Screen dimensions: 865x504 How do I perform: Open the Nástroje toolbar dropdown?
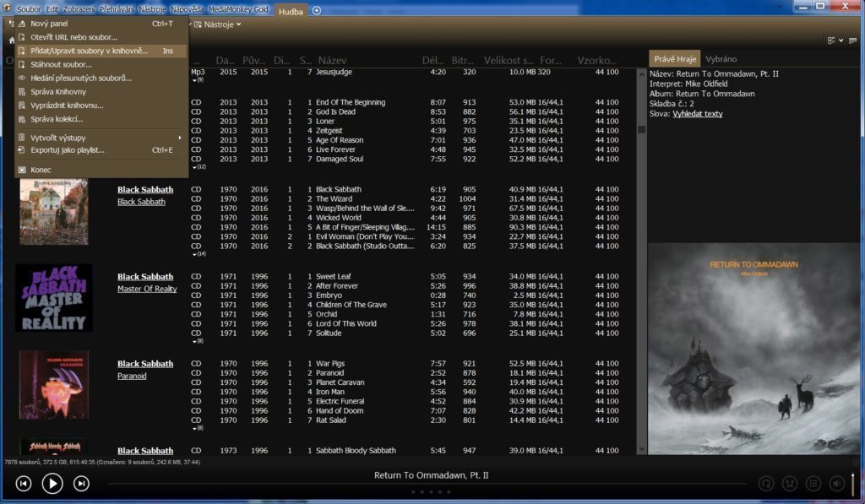tap(217, 24)
